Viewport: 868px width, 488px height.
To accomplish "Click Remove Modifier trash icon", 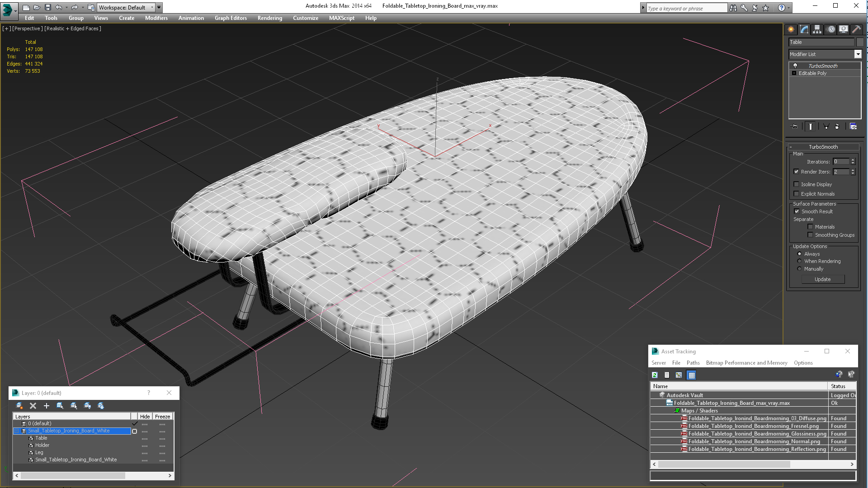I will point(837,127).
